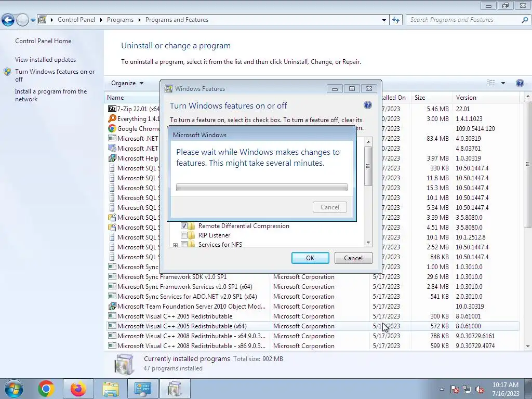Viewport: 532px width, 399px height.
Task: Check the Services for NFS feature box
Action: [184, 244]
